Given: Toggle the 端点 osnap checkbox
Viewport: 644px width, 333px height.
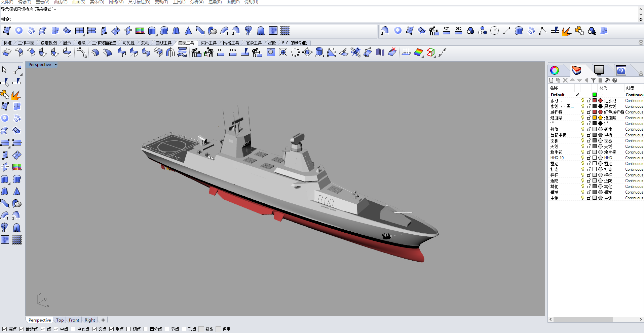Looking at the screenshot, I should (x=4, y=329).
